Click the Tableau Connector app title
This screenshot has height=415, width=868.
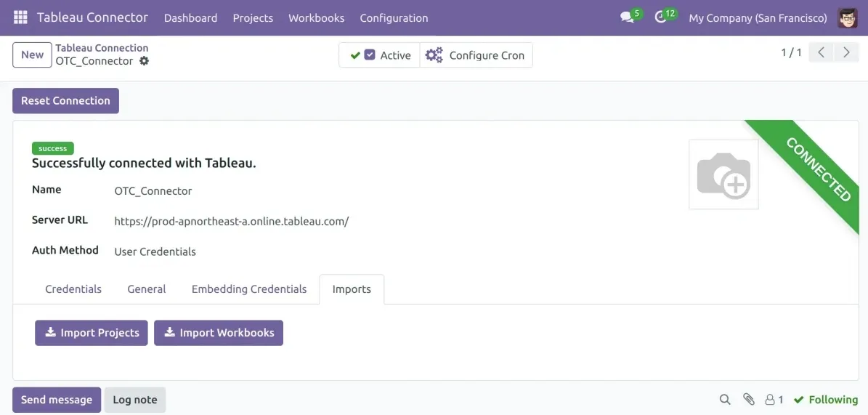click(x=92, y=17)
